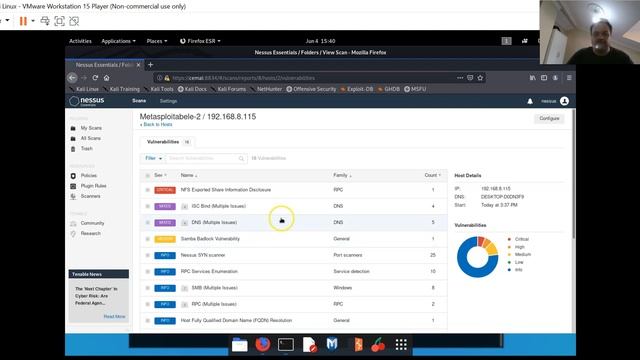The height and width of the screenshot is (360, 640).
Task: Open the Activities overview
Action: click(80, 41)
